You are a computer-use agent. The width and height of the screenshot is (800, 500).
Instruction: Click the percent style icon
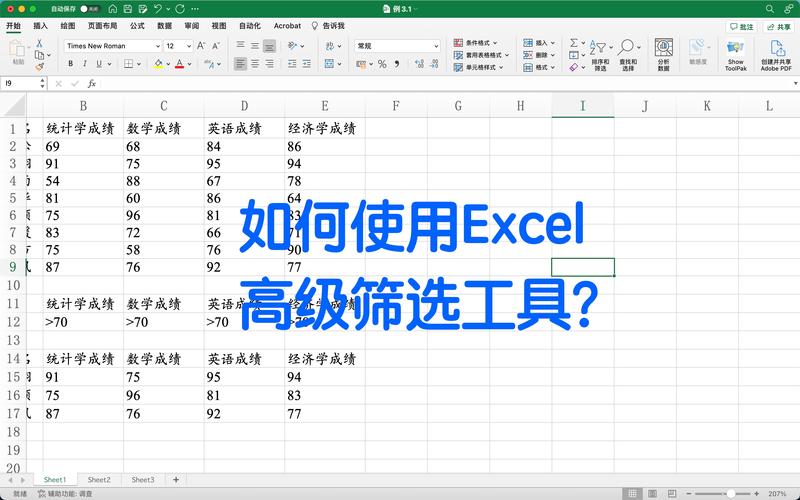(x=382, y=64)
